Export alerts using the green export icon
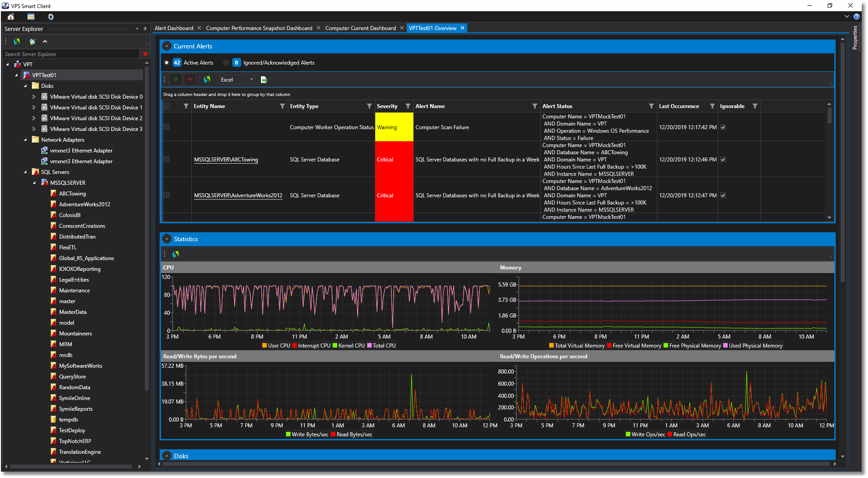868x478 pixels. coord(264,79)
